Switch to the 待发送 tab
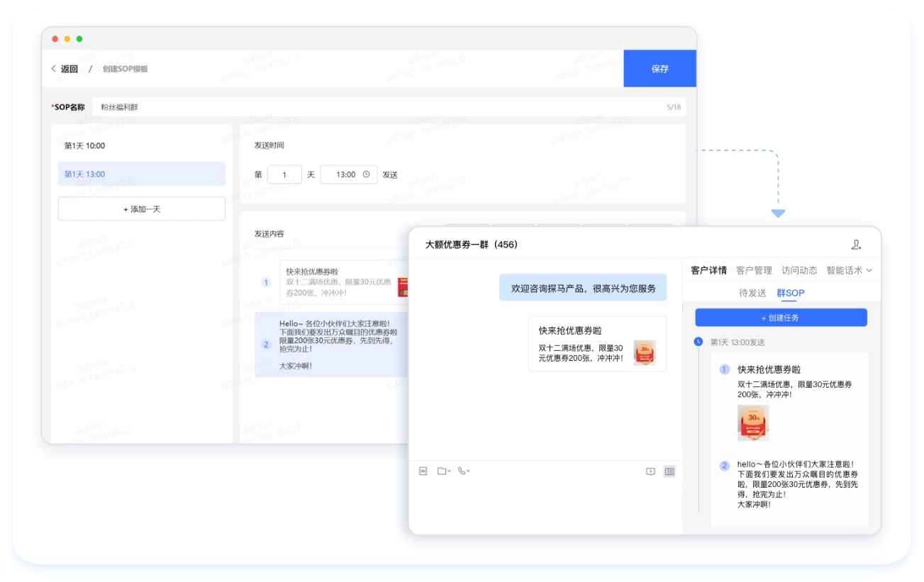924x582 pixels. pyautogui.click(x=752, y=293)
